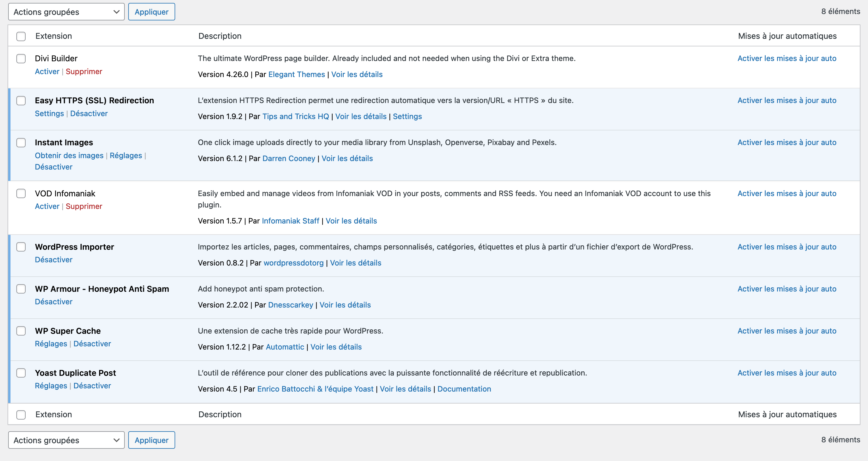Check the WP Super Cache checkbox
The width and height of the screenshot is (868, 461).
(21, 331)
